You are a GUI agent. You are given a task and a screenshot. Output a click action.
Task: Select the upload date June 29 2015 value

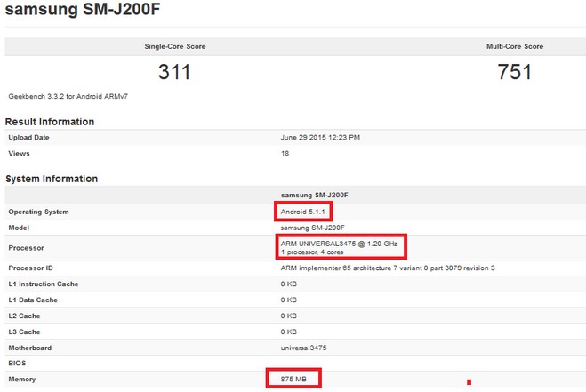(x=320, y=138)
